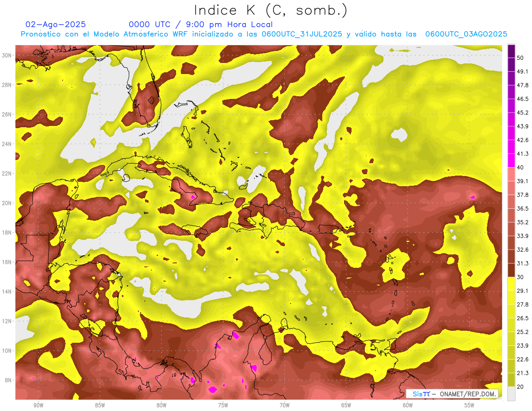Select legend value "27.8"
Viewport: 532px width, 411px height.
pyautogui.click(x=522, y=305)
